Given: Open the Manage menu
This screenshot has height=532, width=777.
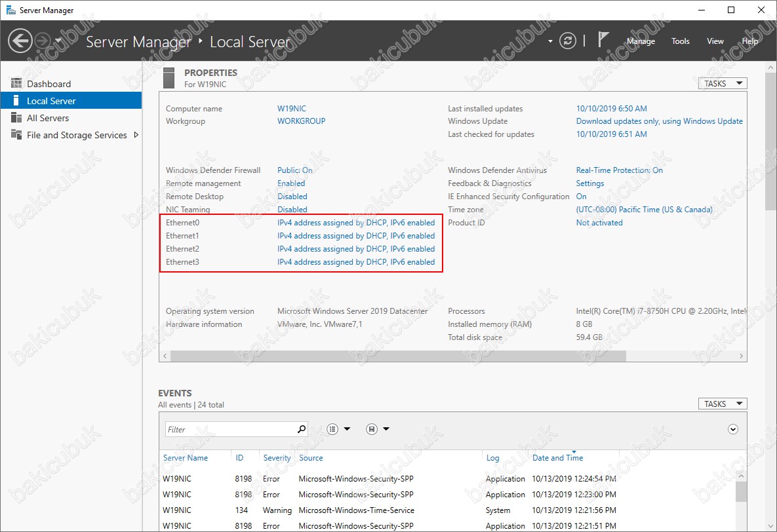Looking at the screenshot, I should pos(641,41).
